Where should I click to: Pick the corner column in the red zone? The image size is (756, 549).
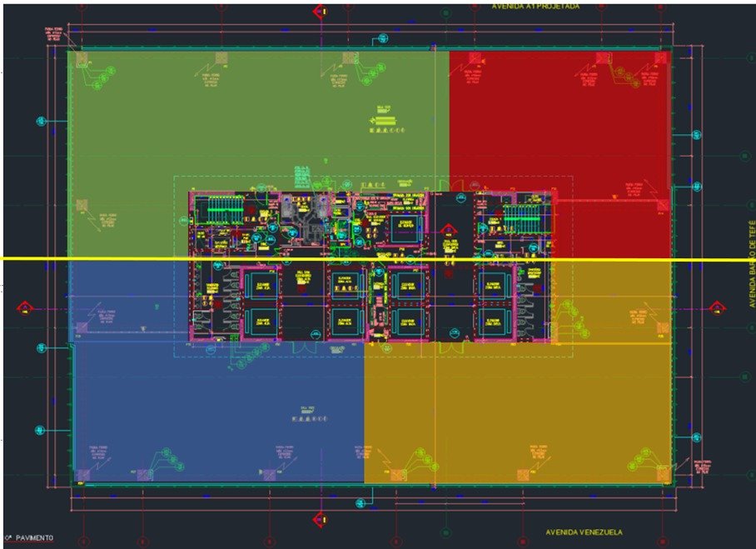pyautogui.click(x=663, y=57)
